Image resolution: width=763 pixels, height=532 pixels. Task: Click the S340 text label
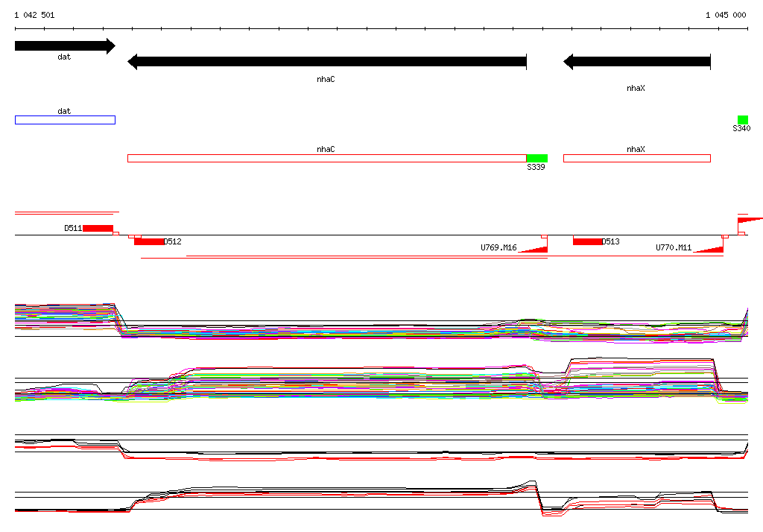(x=741, y=128)
